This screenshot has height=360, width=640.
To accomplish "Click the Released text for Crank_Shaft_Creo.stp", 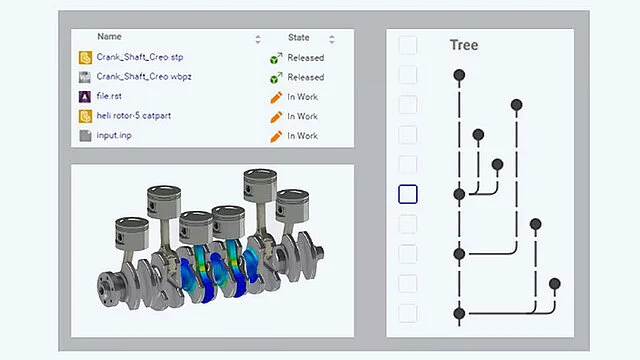I will click(306, 58).
